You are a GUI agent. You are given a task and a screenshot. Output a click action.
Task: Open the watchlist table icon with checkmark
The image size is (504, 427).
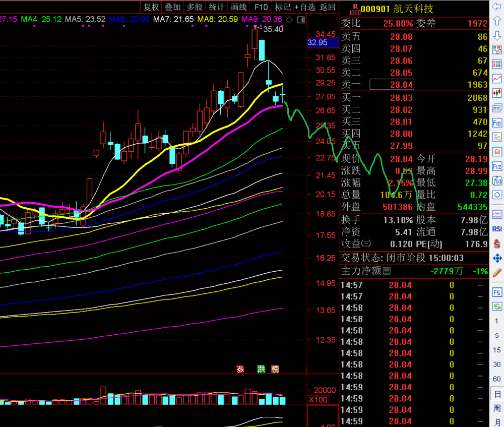pos(497,50)
